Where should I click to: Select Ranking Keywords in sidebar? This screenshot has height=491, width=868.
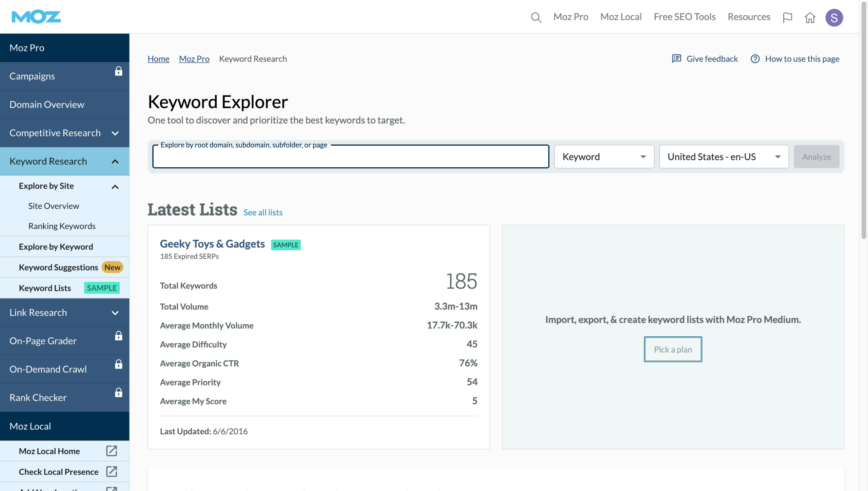(x=62, y=226)
